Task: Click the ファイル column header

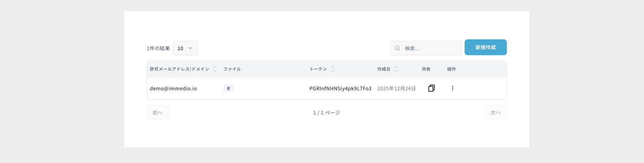Action: [232, 69]
